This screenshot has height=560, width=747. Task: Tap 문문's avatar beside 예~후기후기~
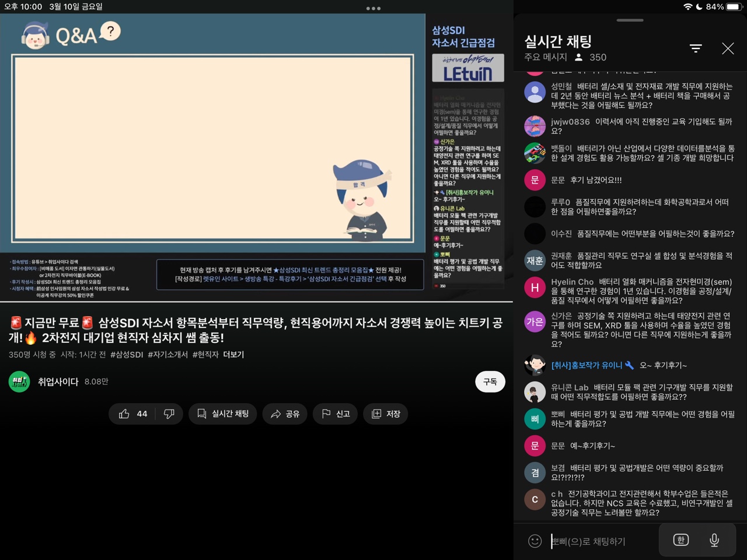(535, 446)
